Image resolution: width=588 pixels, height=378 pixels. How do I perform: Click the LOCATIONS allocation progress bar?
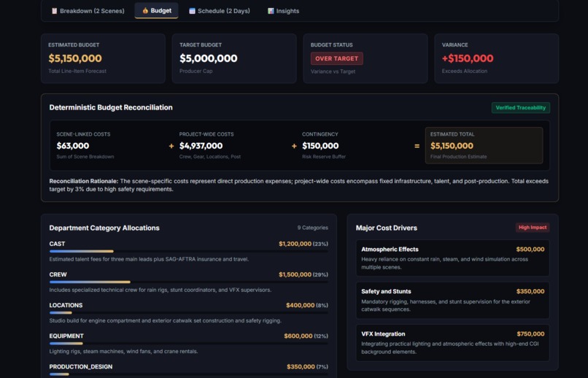[189, 313]
